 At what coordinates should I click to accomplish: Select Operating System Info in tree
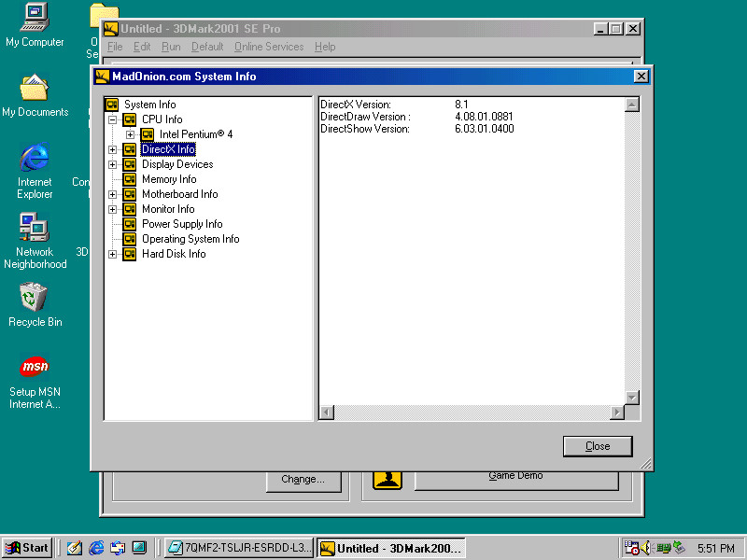click(190, 239)
